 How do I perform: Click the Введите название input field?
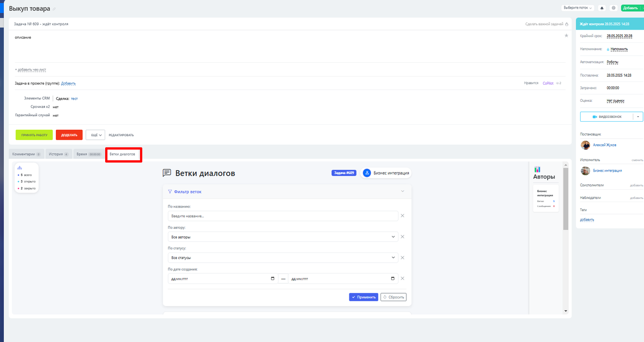point(283,215)
